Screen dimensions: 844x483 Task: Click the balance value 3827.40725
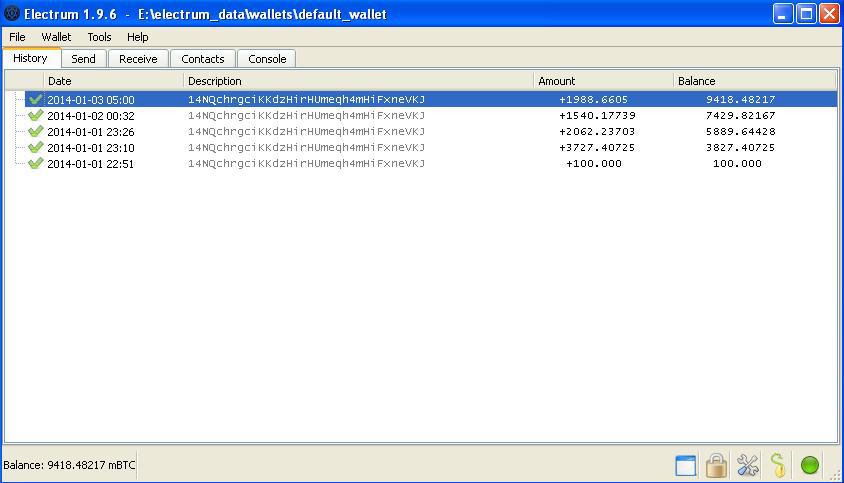coord(741,148)
